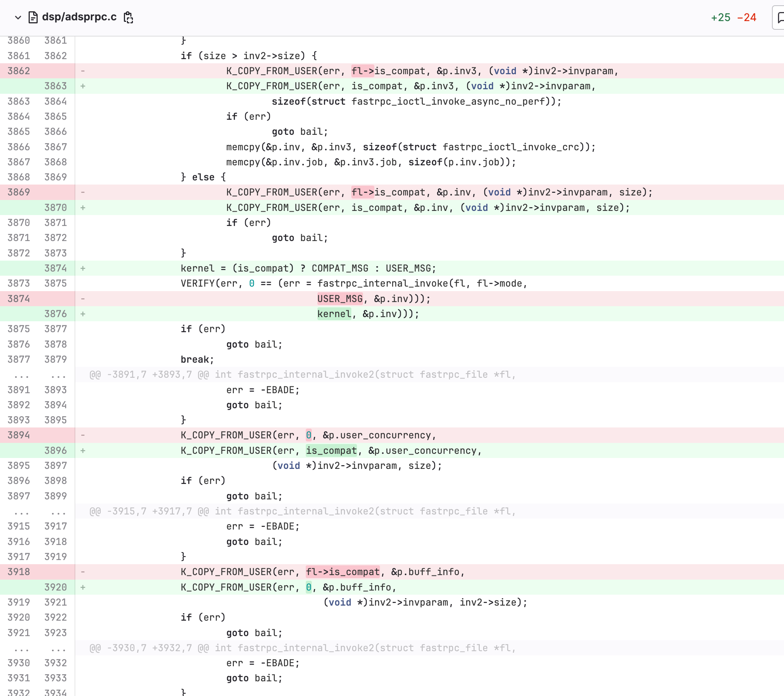Click the 'VERIFY(err, 0 == (err = fastrpc_internal_invoke' line
Image resolution: width=784 pixels, height=696 pixels.
354,284
